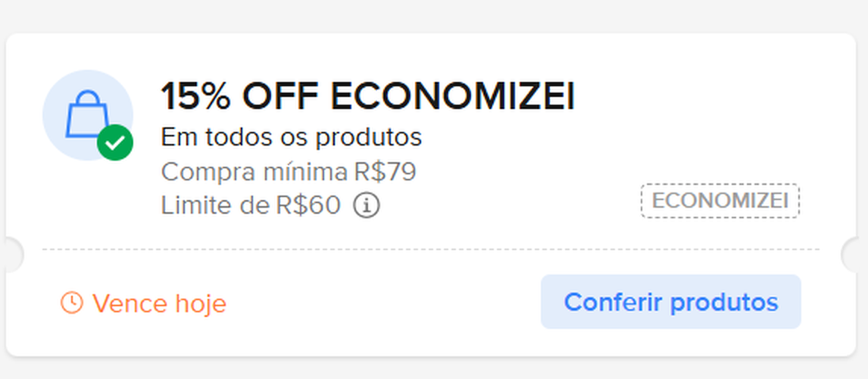Copy the dashed ECONOMIZEI coupon code chip
This screenshot has width=868, height=379.
point(720,201)
